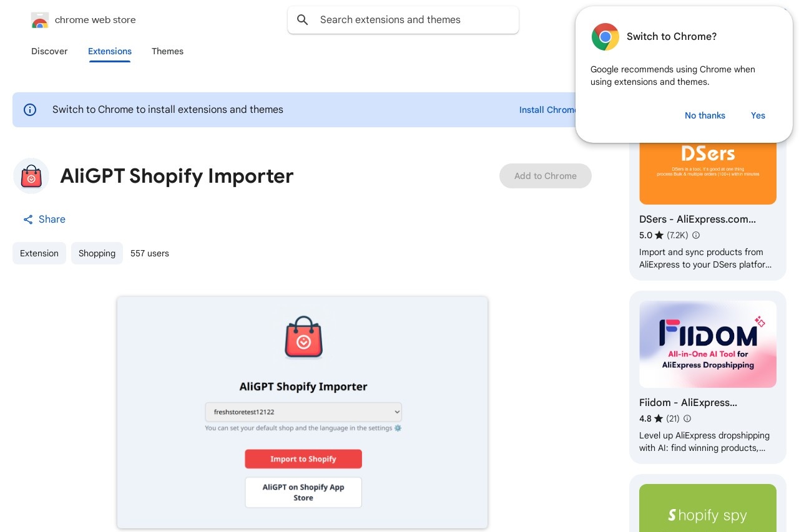
Task: Open the Shopify spy extension thumbnail
Action: click(x=708, y=508)
